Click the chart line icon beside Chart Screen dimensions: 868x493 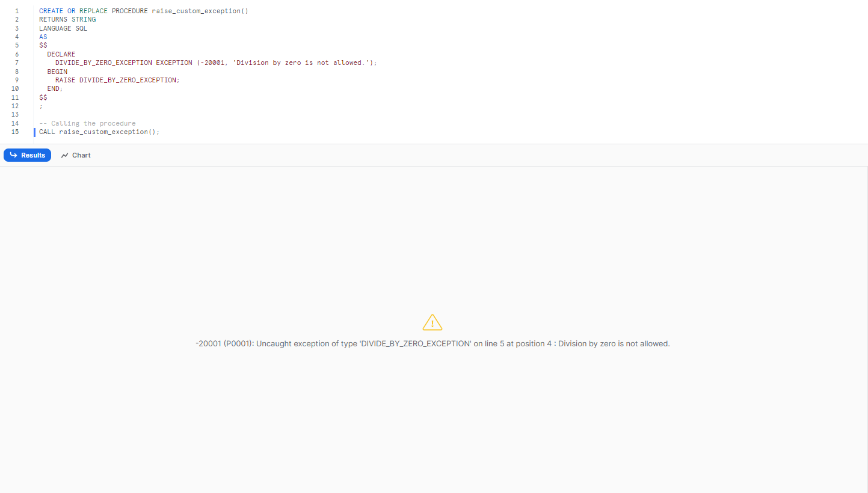point(64,155)
